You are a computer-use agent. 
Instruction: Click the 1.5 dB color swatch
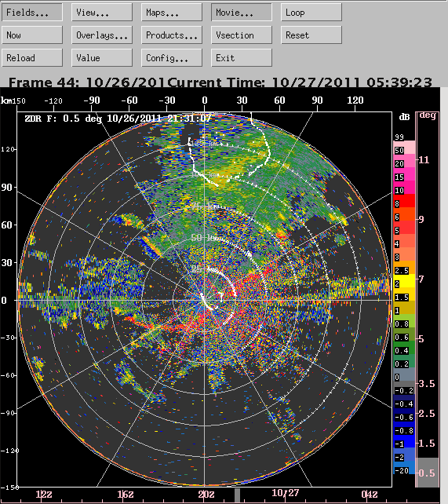pyautogui.click(x=404, y=294)
